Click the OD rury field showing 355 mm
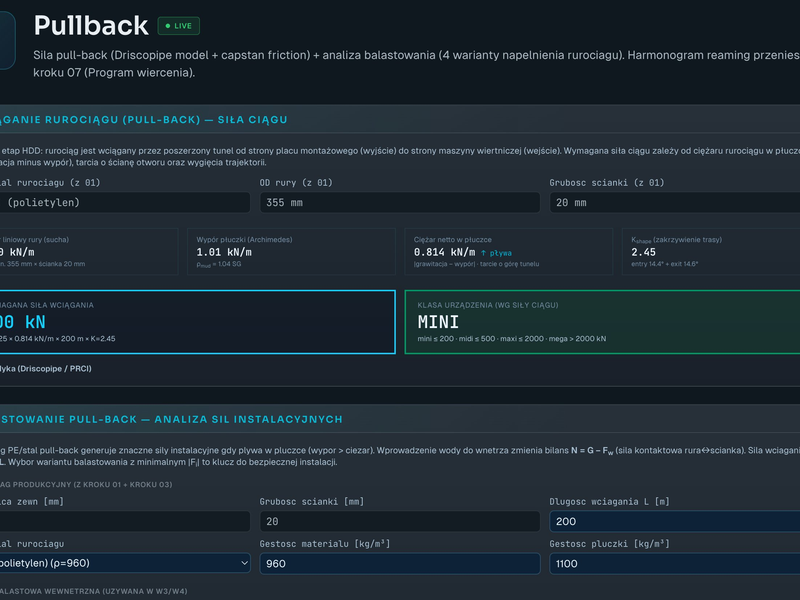This screenshot has width=800, height=600. 400,203
